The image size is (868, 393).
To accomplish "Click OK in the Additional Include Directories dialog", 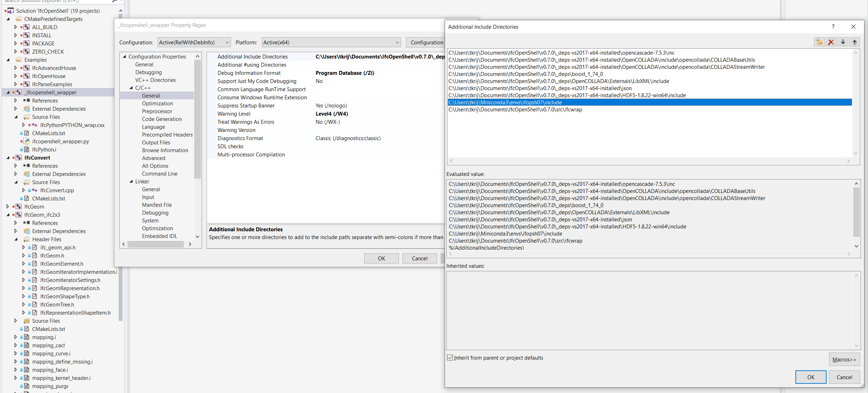I will click(x=811, y=377).
